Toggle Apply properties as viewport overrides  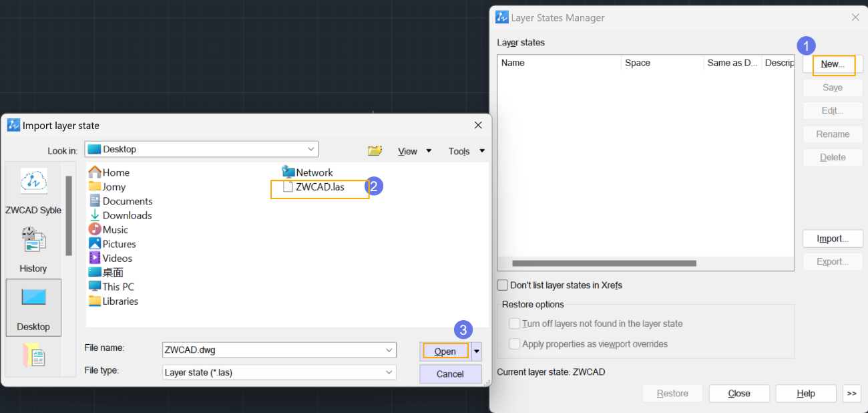click(515, 344)
